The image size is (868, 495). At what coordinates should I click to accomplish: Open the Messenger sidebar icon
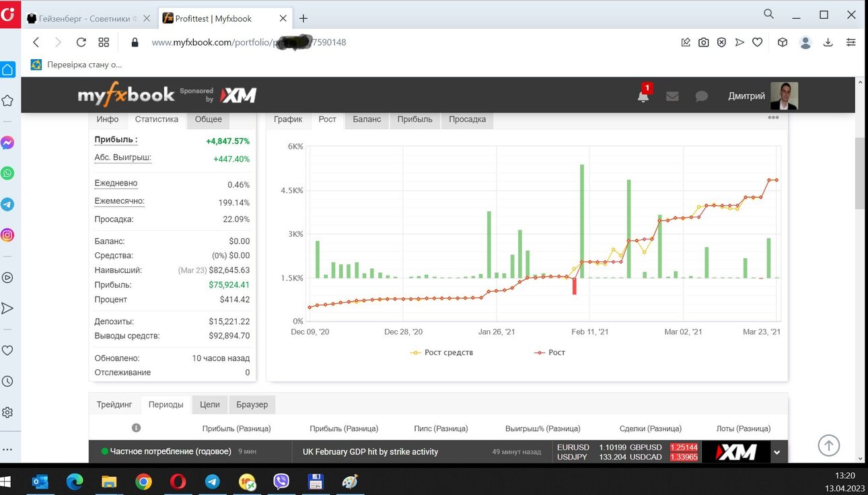point(7,143)
